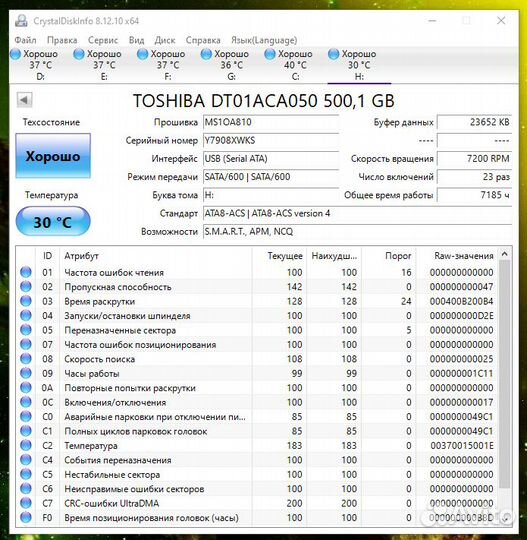This screenshot has height=540, width=527.
Task: Click the Число включений value 23 раз
Action: [x=474, y=177]
